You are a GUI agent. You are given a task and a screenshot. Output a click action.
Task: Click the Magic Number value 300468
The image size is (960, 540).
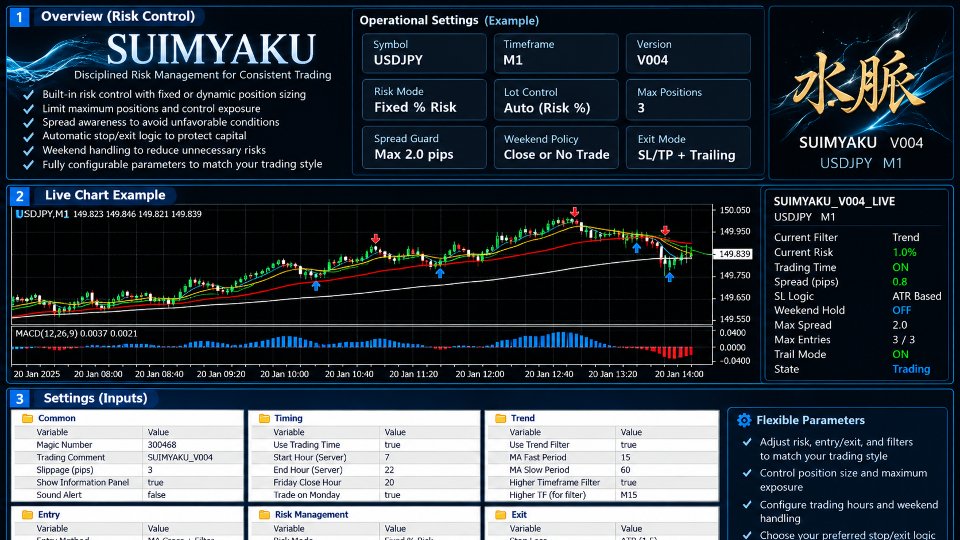(162, 445)
